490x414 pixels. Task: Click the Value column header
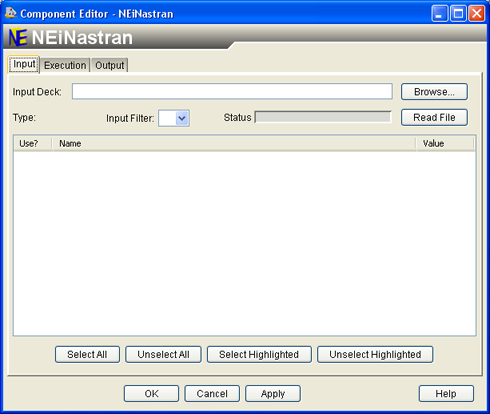[445, 143]
